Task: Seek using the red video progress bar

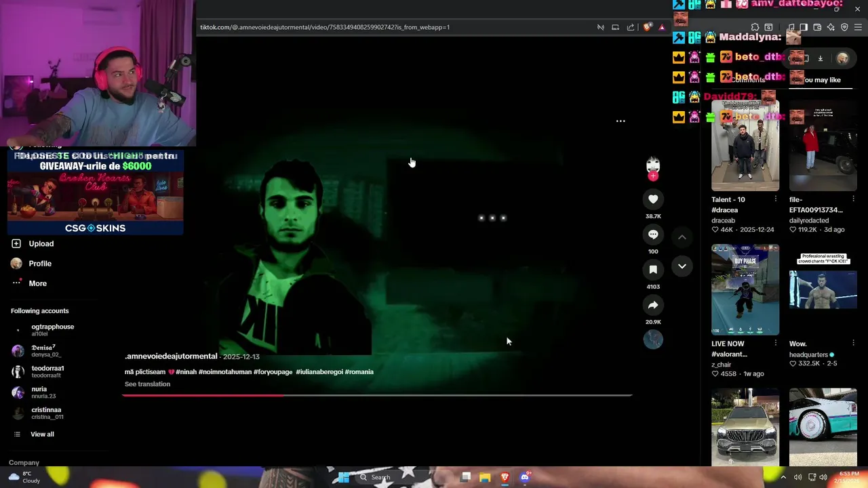Action: pyautogui.click(x=377, y=395)
